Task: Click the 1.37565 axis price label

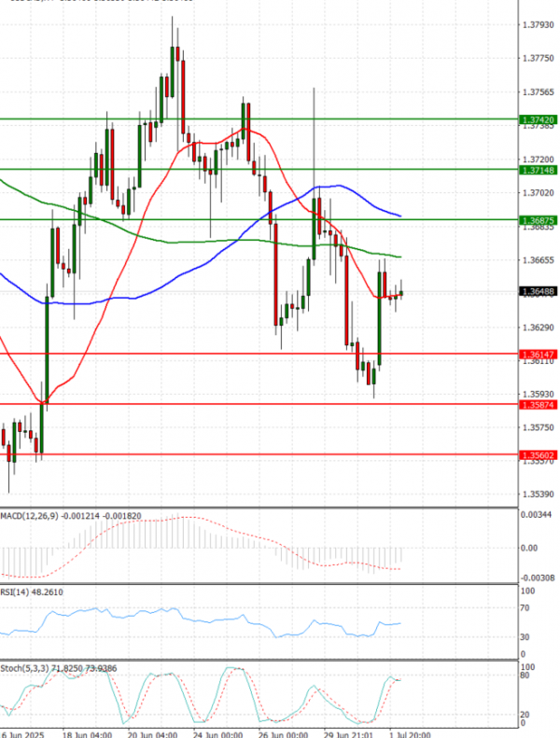Action: (539, 92)
